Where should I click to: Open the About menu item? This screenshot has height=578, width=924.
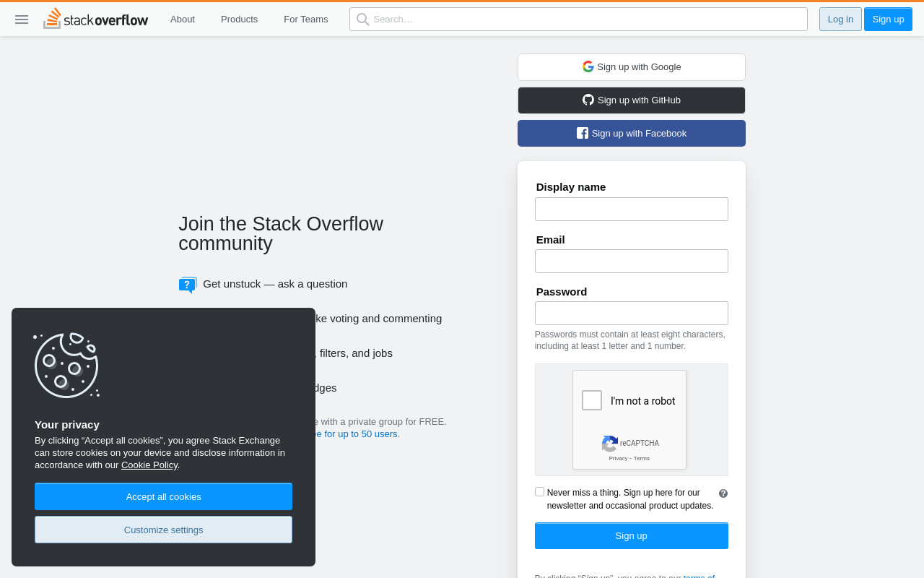[x=183, y=20]
